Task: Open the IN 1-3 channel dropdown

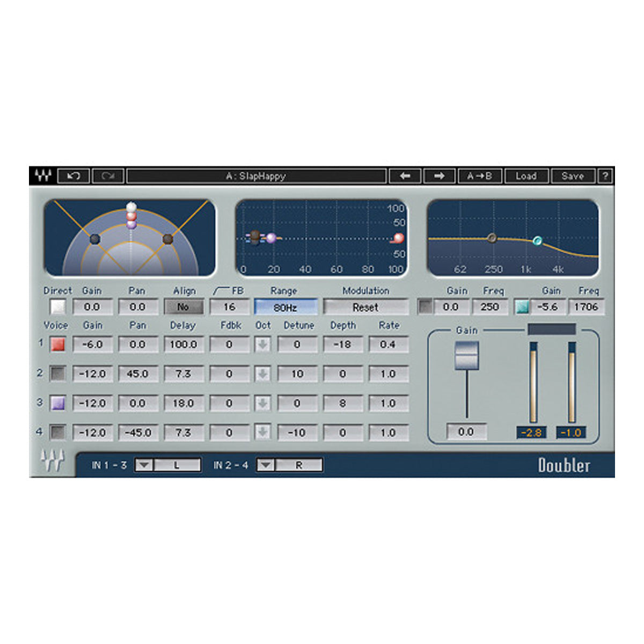Action: point(144,465)
